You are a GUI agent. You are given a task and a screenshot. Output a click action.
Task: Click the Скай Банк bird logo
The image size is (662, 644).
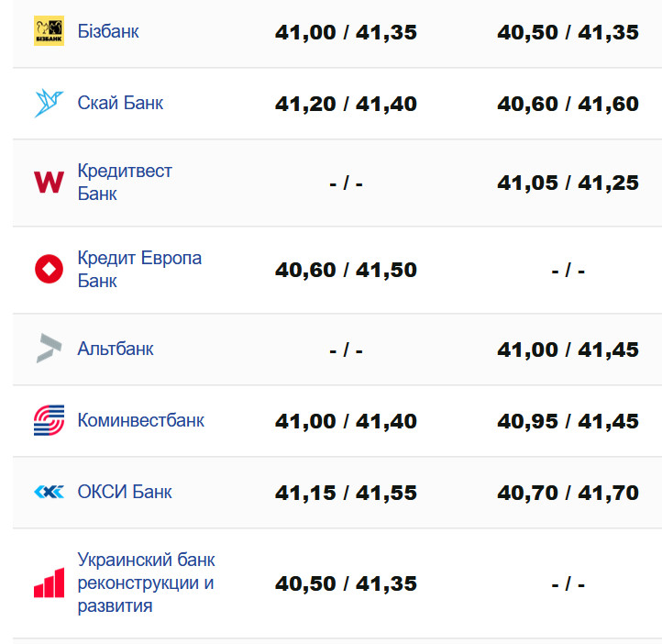(49, 103)
